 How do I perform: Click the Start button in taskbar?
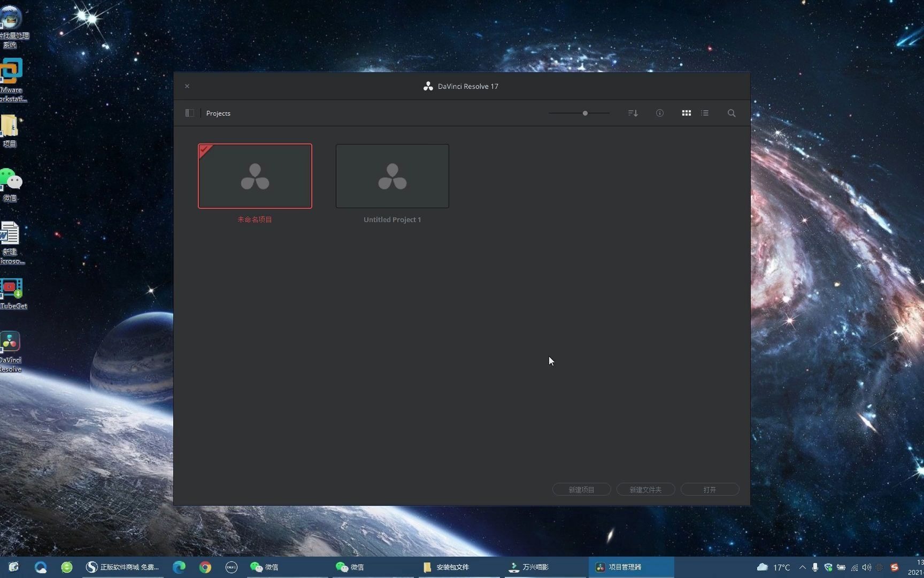pos(14,567)
